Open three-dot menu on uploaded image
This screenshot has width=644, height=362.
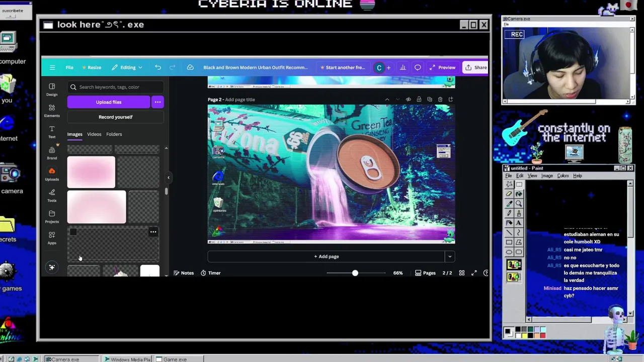153,232
